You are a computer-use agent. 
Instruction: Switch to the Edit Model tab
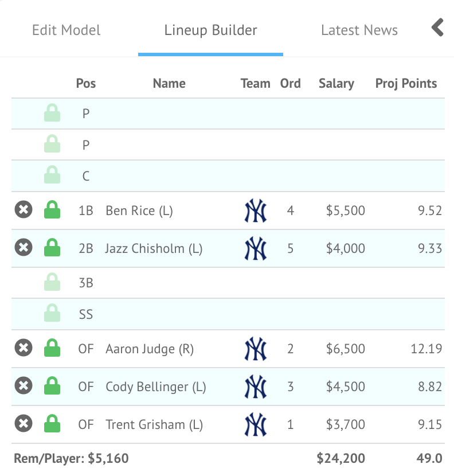(x=66, y=30)
